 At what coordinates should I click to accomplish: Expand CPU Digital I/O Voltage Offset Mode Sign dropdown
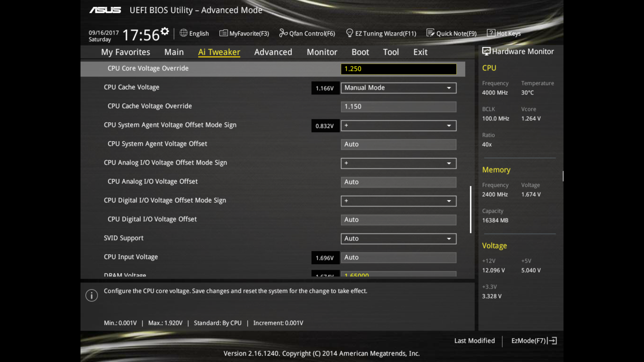coord(398,201)
